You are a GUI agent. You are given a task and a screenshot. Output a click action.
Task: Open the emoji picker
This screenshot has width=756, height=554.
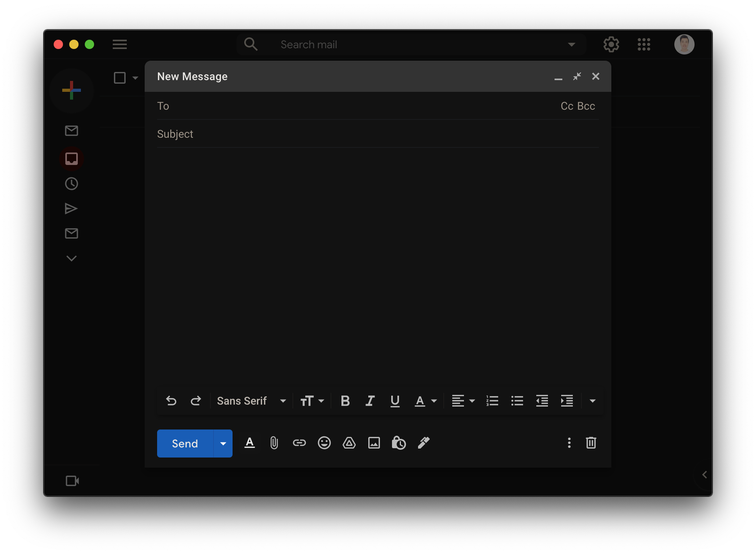[x=324, y=443]
